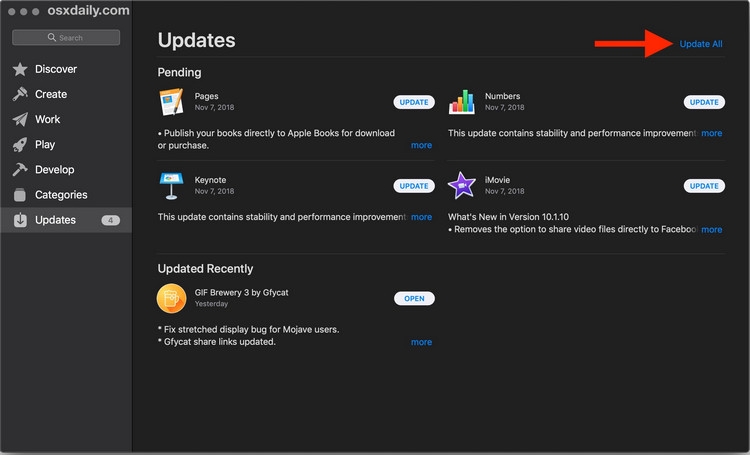Open GIF Brewery 3 with the Open button
The image size is (750, 455).
414,299
